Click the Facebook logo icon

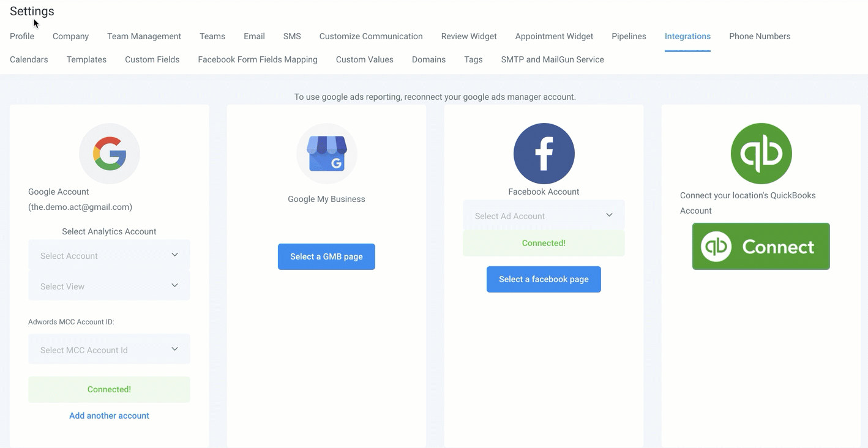point(544,154)
